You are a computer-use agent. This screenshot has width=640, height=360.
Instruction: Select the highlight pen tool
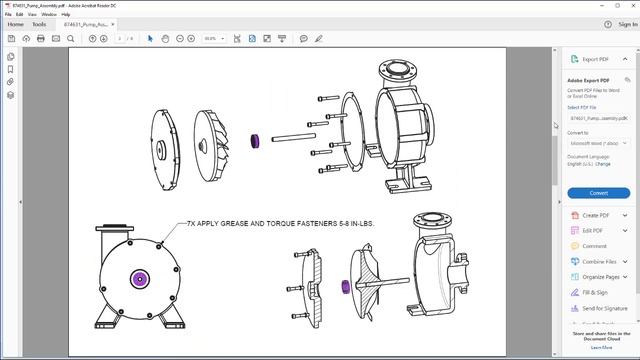coord(319,39)
